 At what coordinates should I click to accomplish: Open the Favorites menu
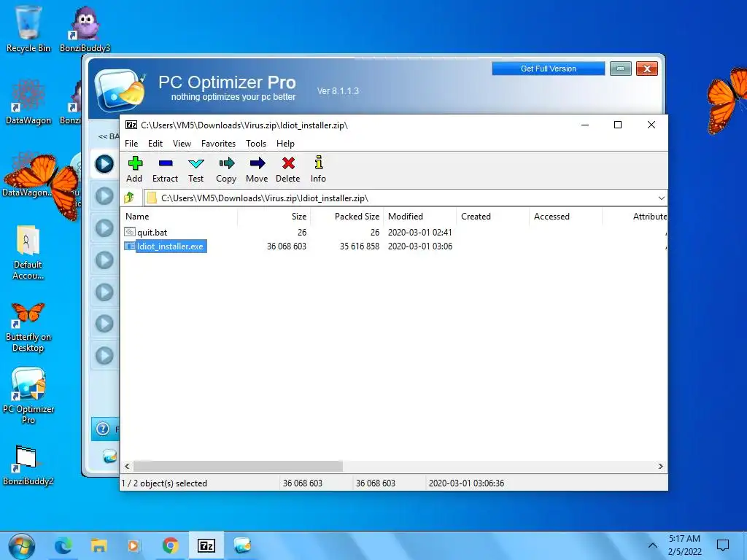(218, 144)
